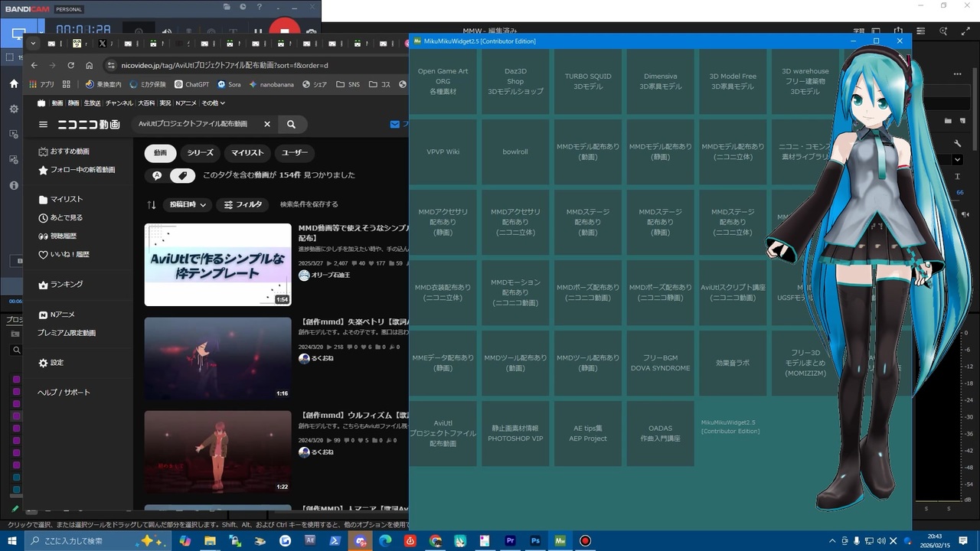Open After Effects from the taskbar
This screenshot has height=551, width=980.
coord(310,541)
